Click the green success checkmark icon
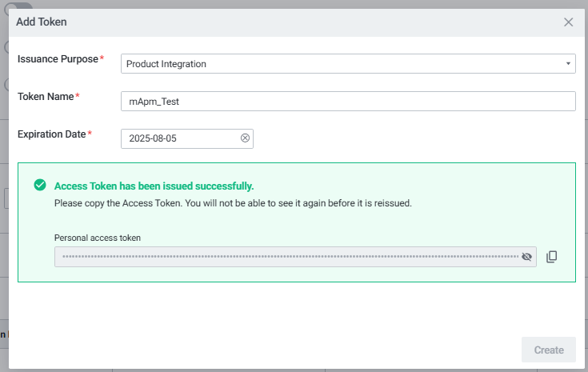 (40, 185)
